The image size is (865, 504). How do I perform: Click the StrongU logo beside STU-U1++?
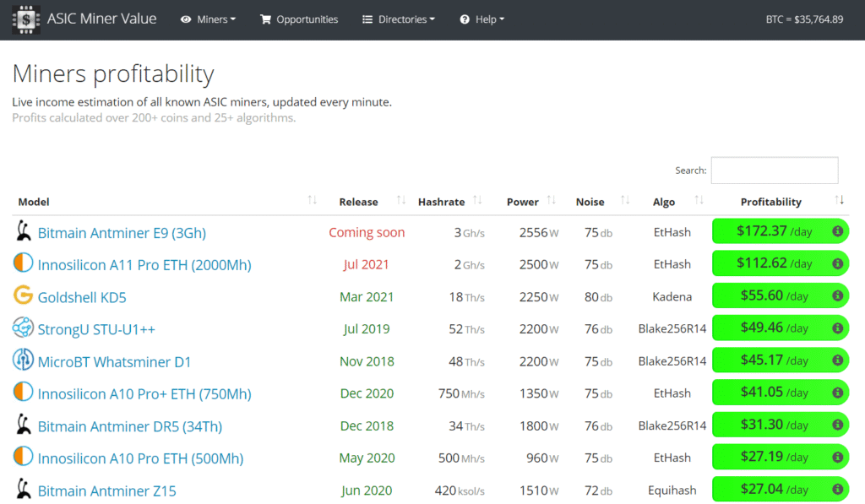(23, 328)
